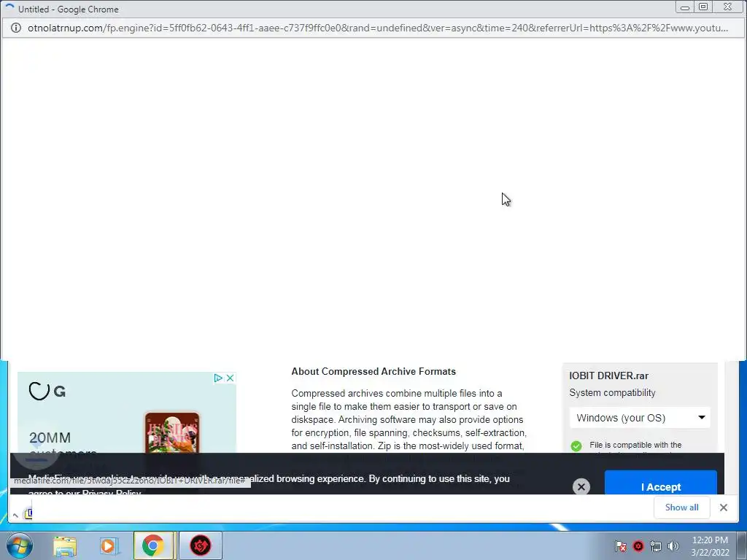Launch Windows Media Player from taskbar
The image size is (747, 560).
tap(109, 545)
